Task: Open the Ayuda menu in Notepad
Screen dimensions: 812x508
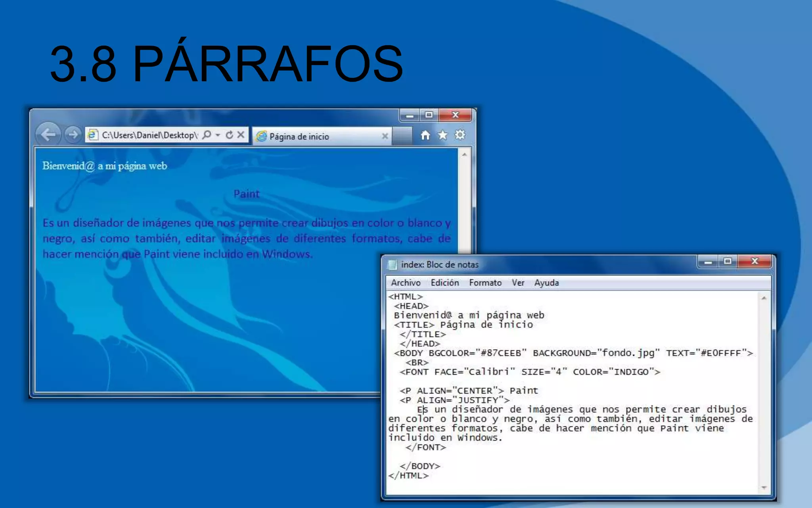Action: tap(546, 283)
